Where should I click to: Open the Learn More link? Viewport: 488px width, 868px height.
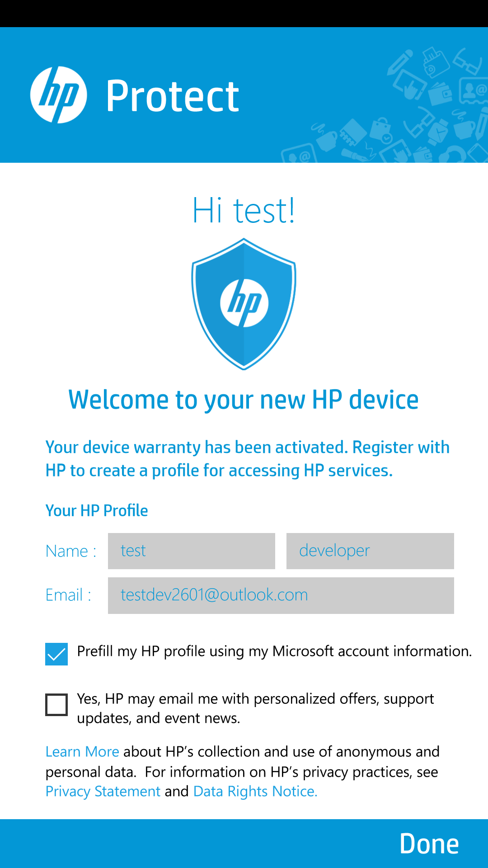click(82, 752)
